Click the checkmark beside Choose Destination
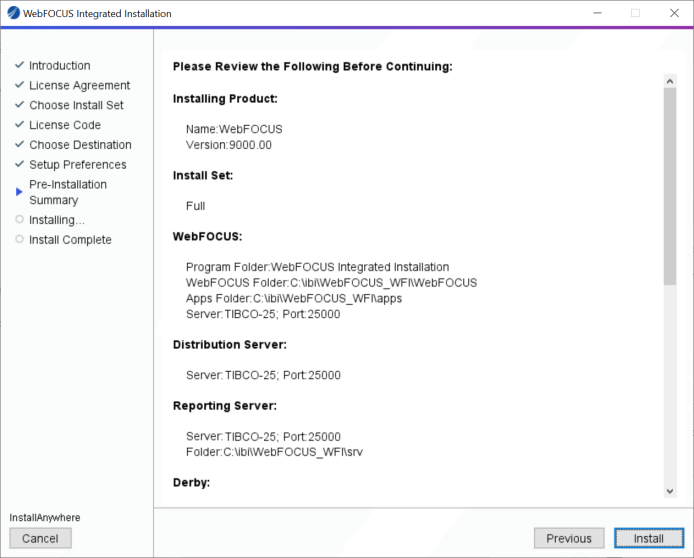Image resolution: width=694 pixels, height=558 pixels. (19, 145)
